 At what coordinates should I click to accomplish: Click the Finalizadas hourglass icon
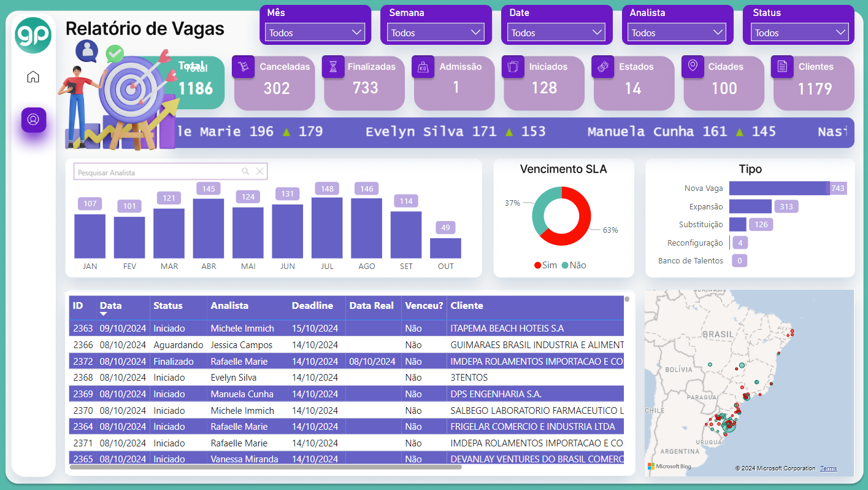coord(333,66)
